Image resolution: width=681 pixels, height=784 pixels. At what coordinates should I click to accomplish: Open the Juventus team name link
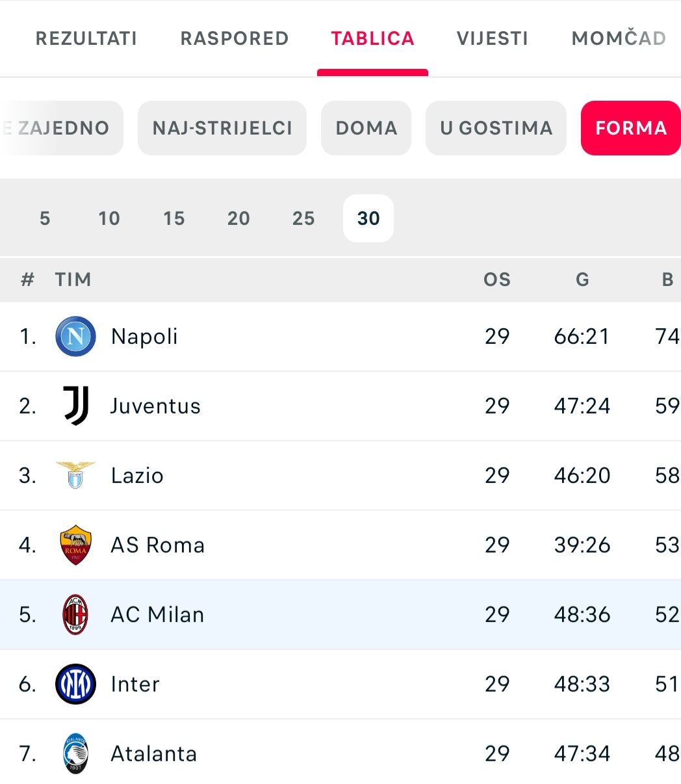point(155,406)
